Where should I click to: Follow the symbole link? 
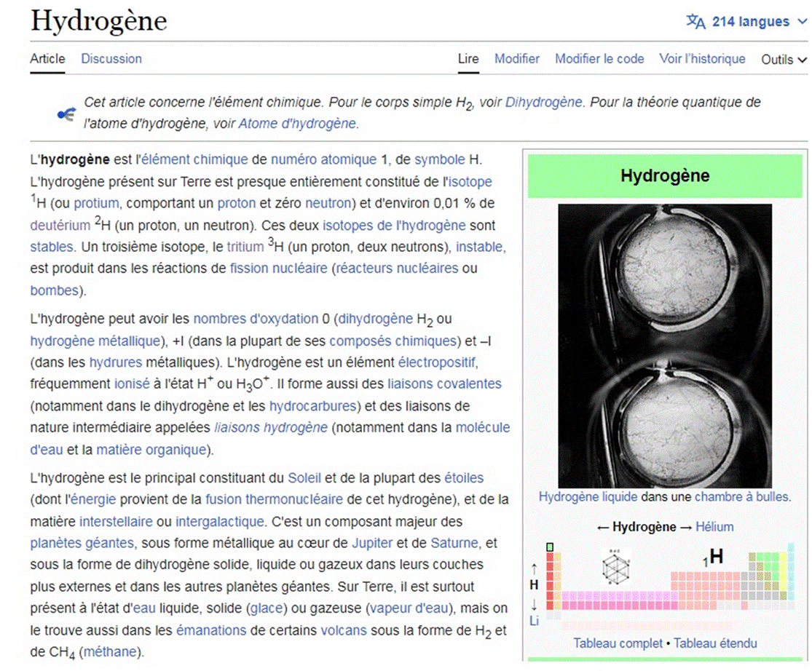pyautogui.click(x=440, y=159)
